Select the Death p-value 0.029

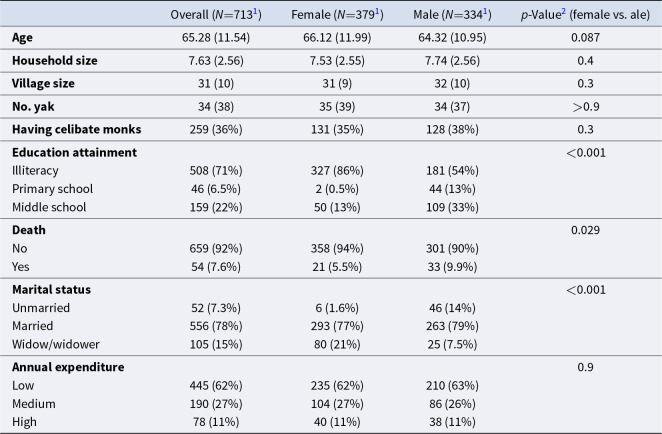tap(585, 230)
